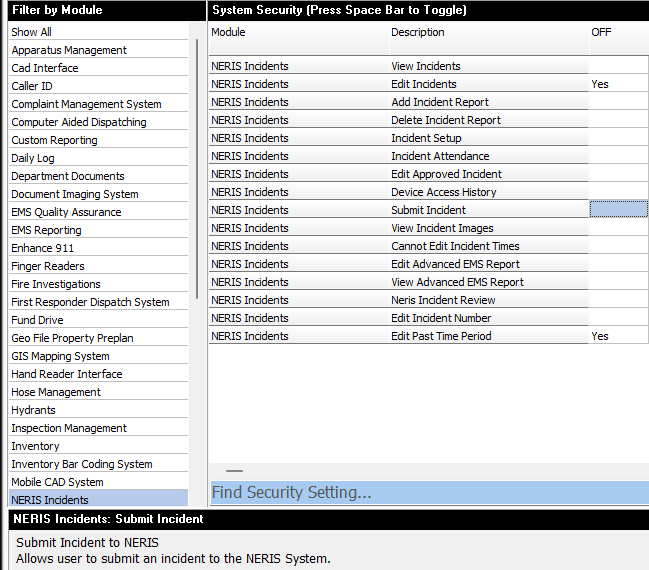Choose Hose Management module
The image size is (649, 570).
coord(99,392)
